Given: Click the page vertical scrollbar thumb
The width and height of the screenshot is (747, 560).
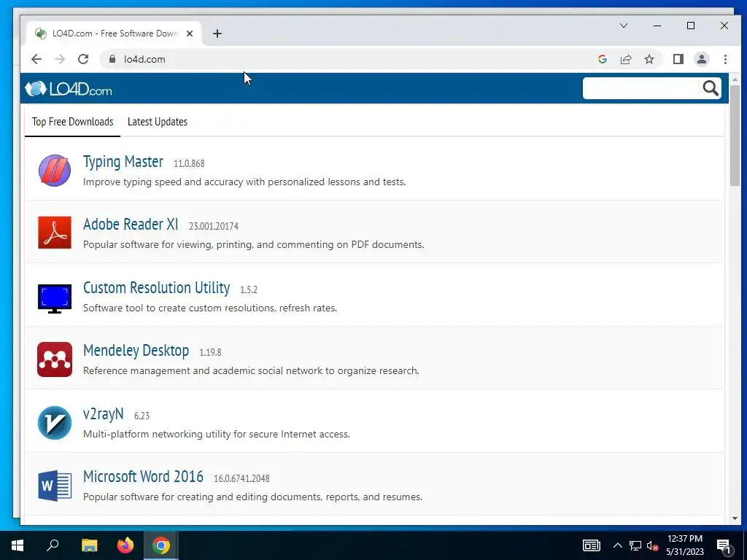Looking at the screenshot, I should click(x=735, y=136).
